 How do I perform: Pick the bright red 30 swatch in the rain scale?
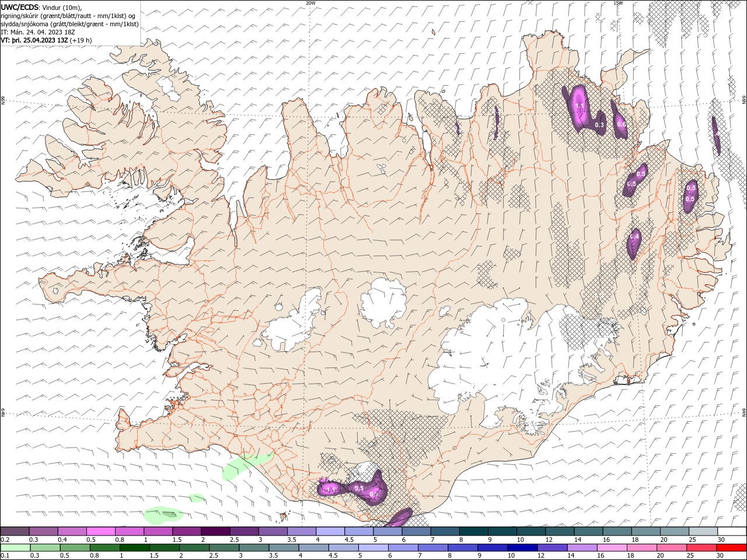tap(731, 548)
